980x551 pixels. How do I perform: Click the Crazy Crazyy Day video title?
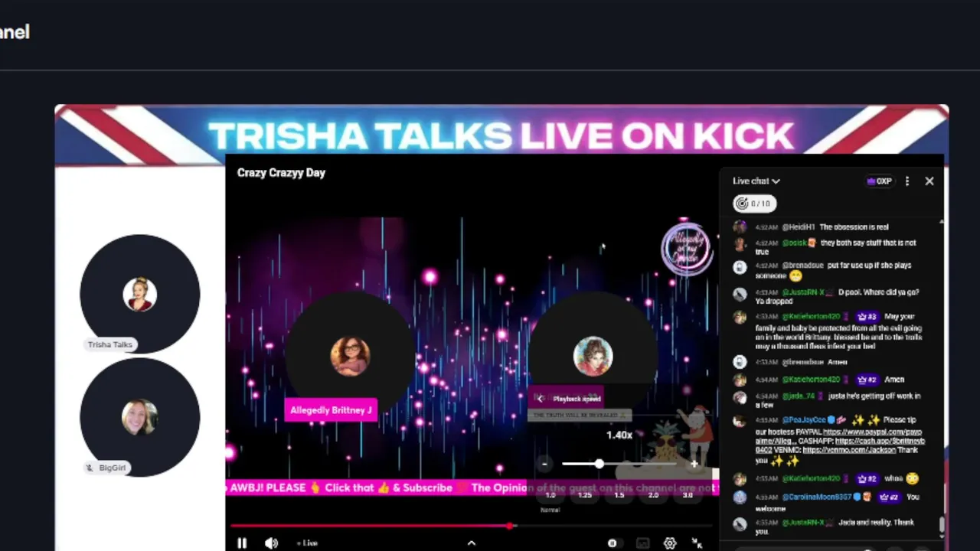[281, 173]
